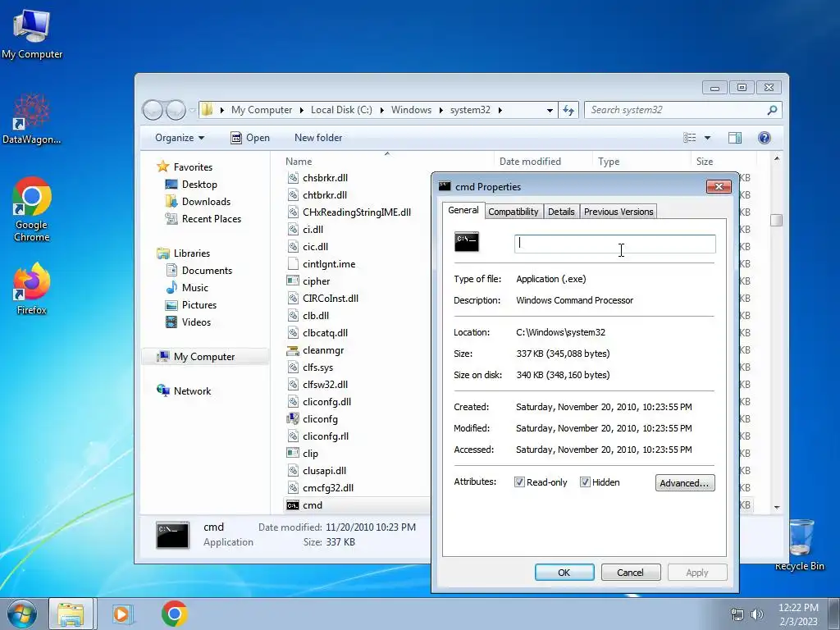
Task: Expand arrow after Local Disk (C:) breadcrumb
Action: point(382,111)
